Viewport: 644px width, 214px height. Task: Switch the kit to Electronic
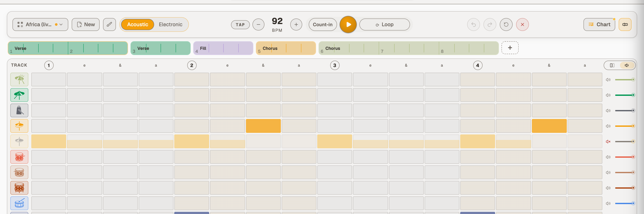click(170, 24)
